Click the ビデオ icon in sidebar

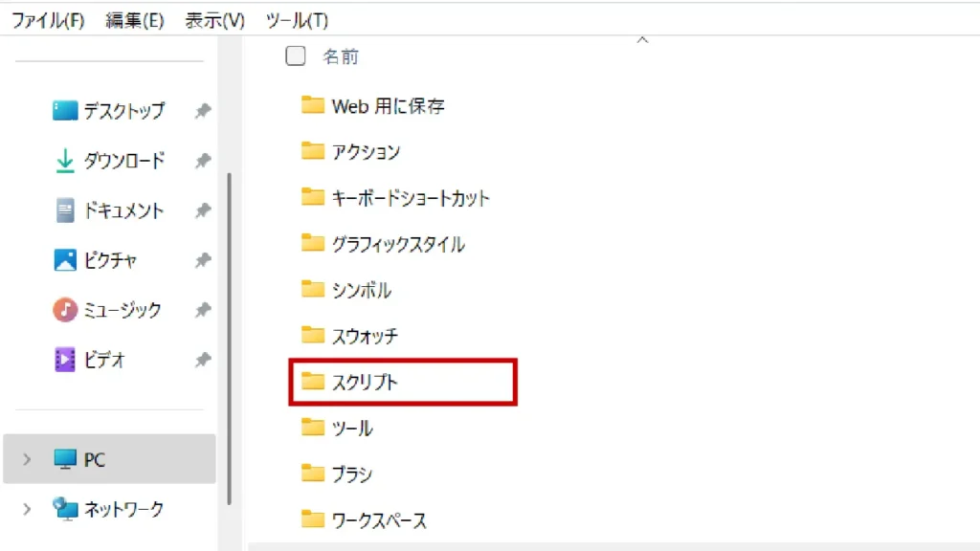[x=65, y=360]
